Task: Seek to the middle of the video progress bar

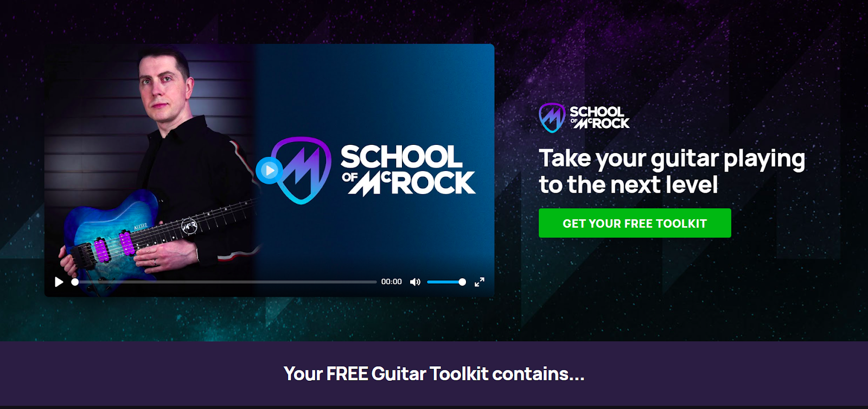Action: pos(226,282)
